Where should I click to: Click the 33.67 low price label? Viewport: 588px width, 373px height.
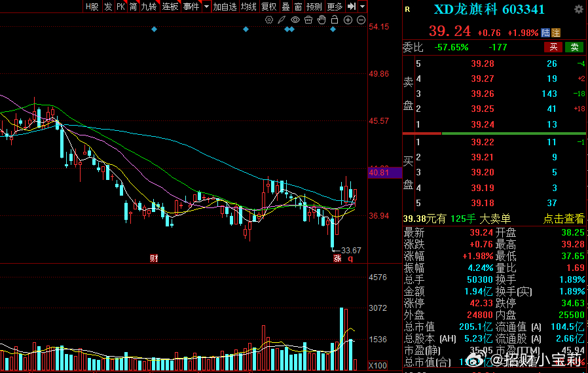[x=351, y=251]
